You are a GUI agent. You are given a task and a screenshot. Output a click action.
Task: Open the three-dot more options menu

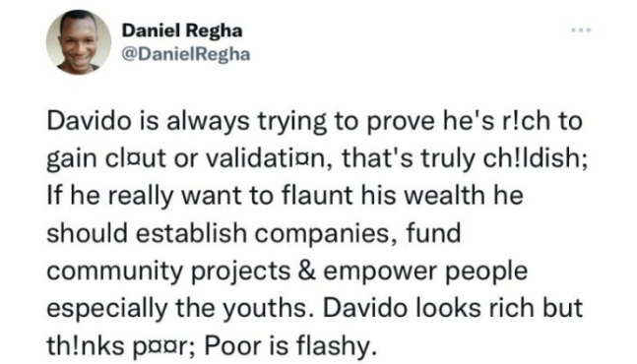coord(581,30)
